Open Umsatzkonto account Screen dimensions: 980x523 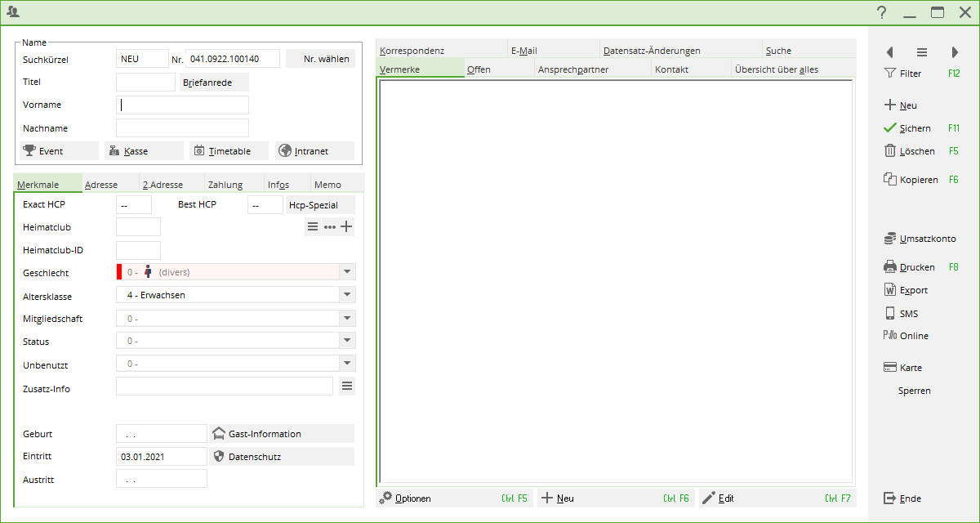920,239
